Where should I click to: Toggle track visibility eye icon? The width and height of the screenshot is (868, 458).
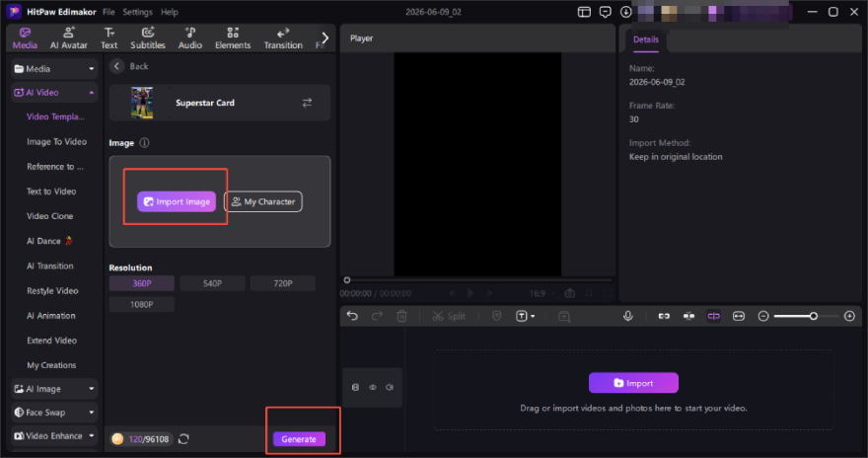pyautogui.click(x=373, y=387)
